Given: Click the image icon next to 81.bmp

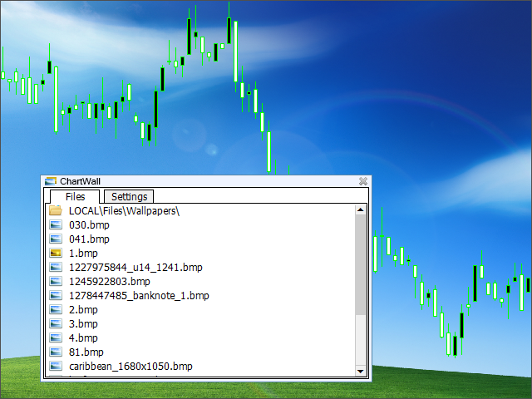Looking at the screenshot, I should (x=56, y=352).
